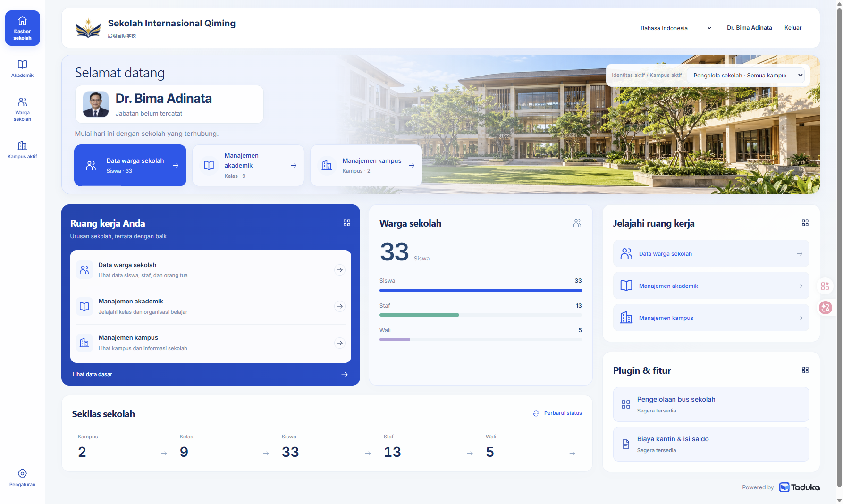843x504 pixels.
Task: Click the pink widget floating icon
Action: click(825, 286)
